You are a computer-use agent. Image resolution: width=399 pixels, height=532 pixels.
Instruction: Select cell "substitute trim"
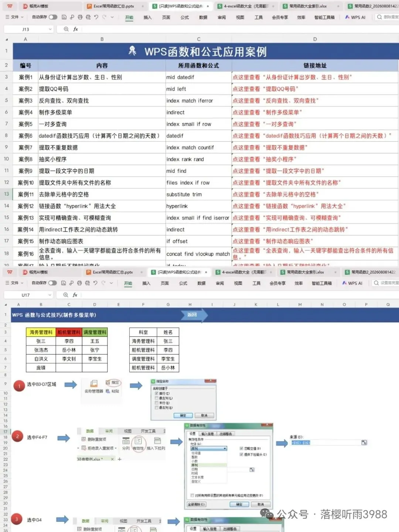tap(198, 194)
